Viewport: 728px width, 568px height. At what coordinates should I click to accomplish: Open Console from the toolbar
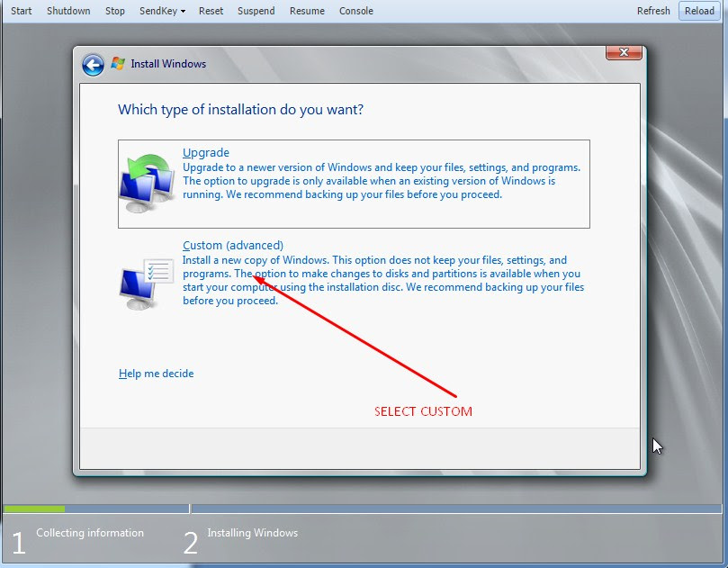(356, 11)
